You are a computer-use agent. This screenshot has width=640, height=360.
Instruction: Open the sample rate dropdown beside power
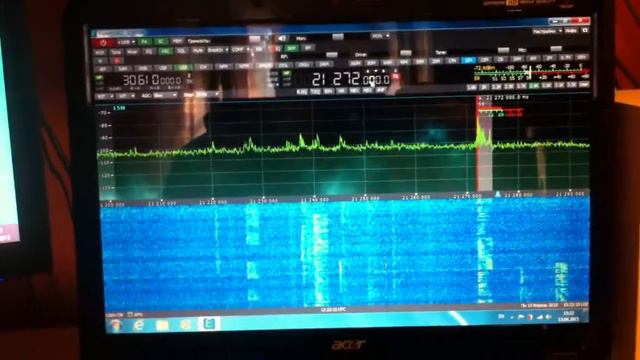(126, 42)
